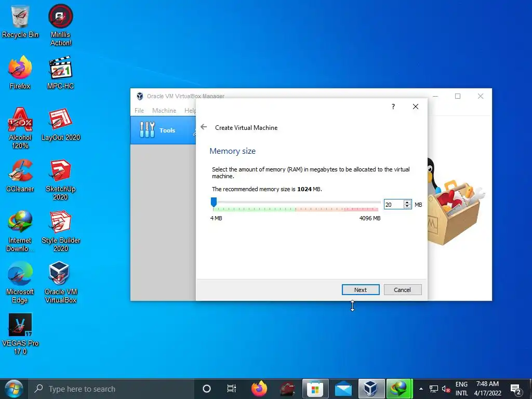
Task: Select the SketchUp 2020 desktop icon
Action: coord(60,180)
